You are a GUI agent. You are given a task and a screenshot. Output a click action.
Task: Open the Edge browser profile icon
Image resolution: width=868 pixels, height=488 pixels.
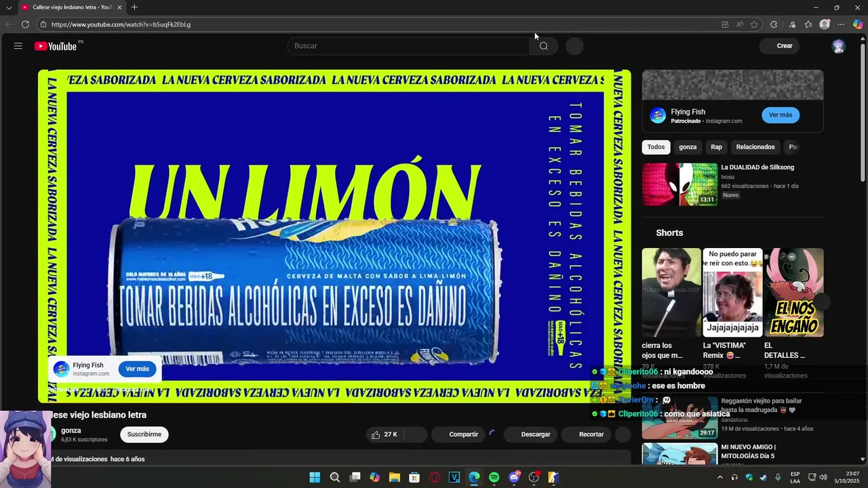click(825, 24)
